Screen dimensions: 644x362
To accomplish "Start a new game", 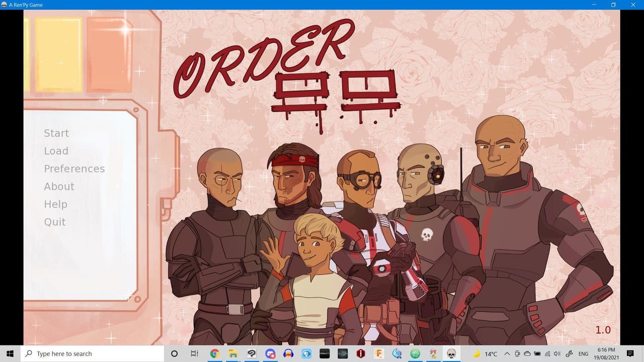I will [56, 133].
